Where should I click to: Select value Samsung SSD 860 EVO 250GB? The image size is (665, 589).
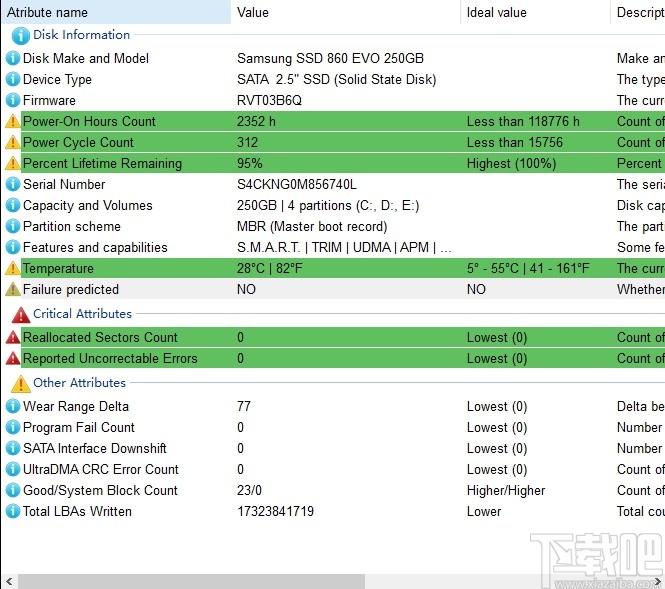click(330, 58)
